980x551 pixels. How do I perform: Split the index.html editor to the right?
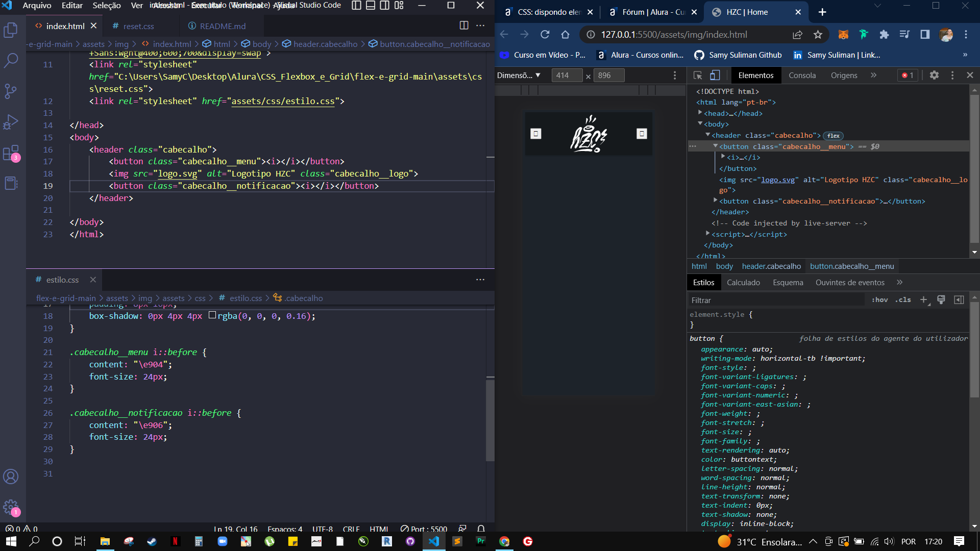tap(464, 26)
